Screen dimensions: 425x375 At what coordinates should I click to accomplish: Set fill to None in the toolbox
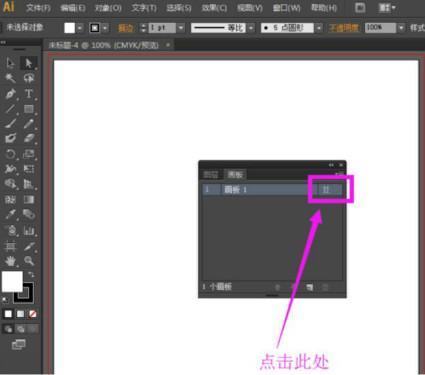(x=33, y=314)
